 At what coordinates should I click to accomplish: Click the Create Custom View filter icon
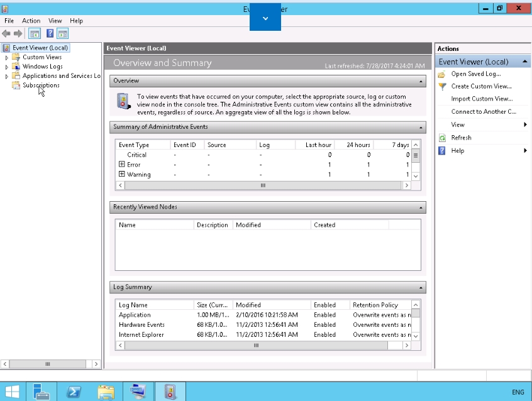coord(443,87)
